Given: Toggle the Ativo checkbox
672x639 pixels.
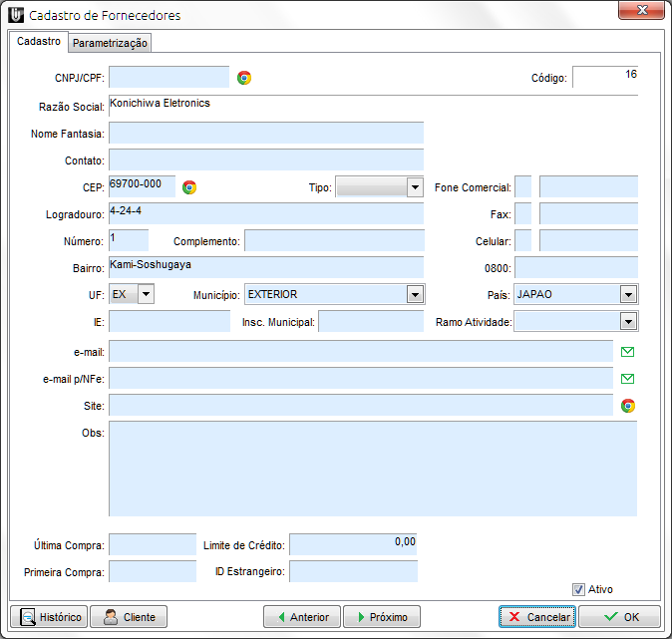Looking at the screenshot, I should pyautogui.click(x=578, y=589).
